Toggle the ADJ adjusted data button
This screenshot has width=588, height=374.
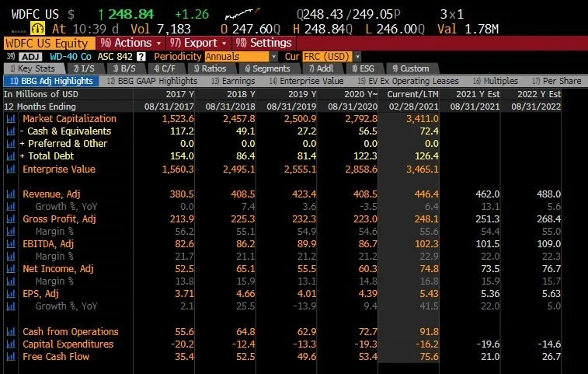[x=31, y=57]
